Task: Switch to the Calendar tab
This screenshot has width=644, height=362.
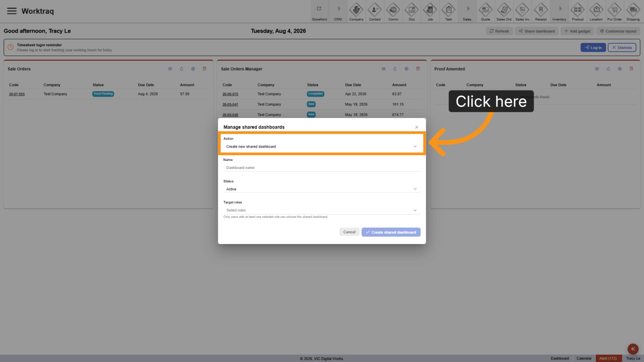Action: click(x=584, y=359)
